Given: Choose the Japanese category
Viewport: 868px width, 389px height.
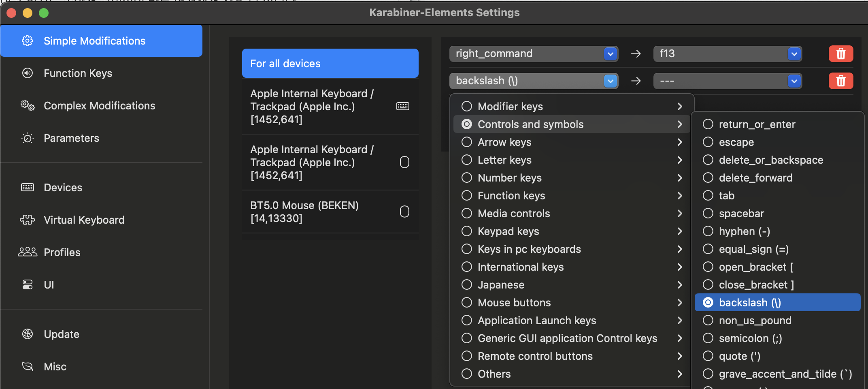Looking at the screenshot, I should pyautogui.click(x=571, y=285).
